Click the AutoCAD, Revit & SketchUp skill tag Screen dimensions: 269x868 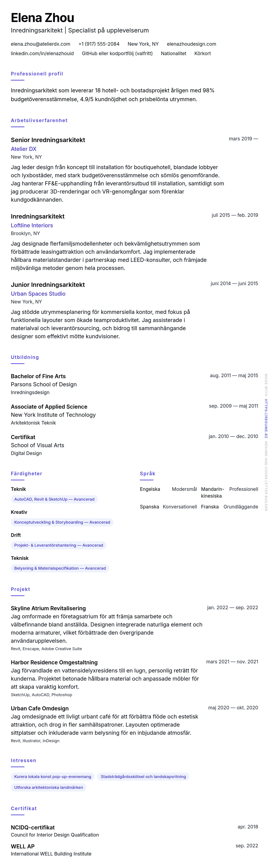coord(54,499)
